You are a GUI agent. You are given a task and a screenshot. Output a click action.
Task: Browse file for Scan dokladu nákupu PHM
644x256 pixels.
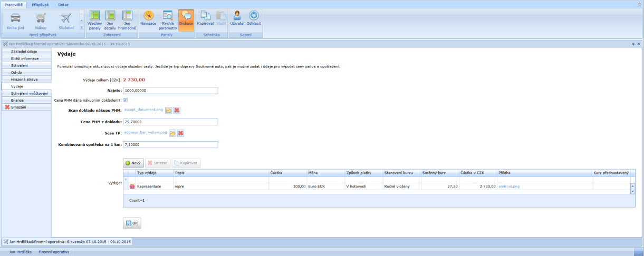point(169,110)
